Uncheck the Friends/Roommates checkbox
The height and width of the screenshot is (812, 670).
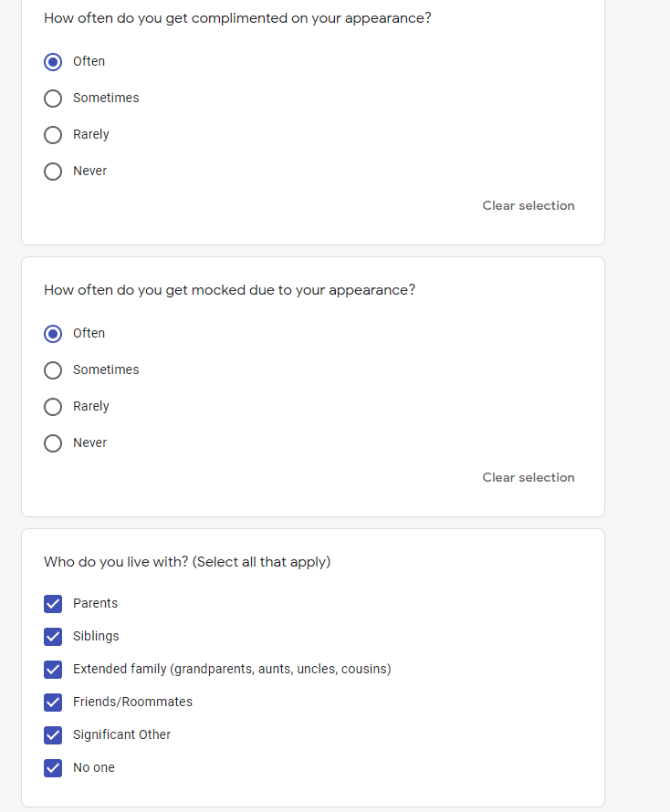pyautogui.click(x=53, y=703)
